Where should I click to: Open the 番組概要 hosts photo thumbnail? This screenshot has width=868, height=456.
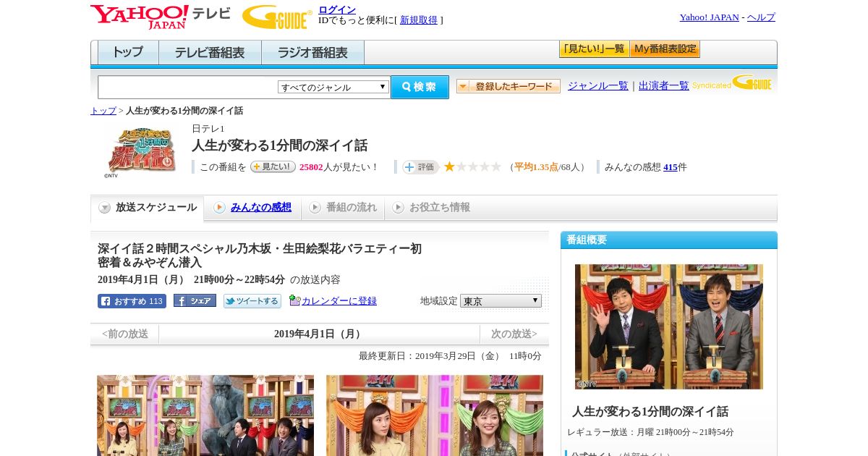coord(669,326)
